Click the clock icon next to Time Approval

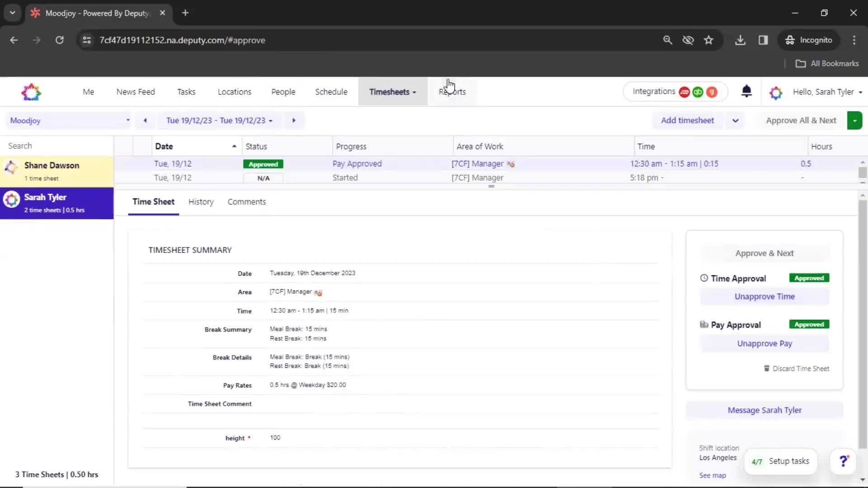(703, 278)
